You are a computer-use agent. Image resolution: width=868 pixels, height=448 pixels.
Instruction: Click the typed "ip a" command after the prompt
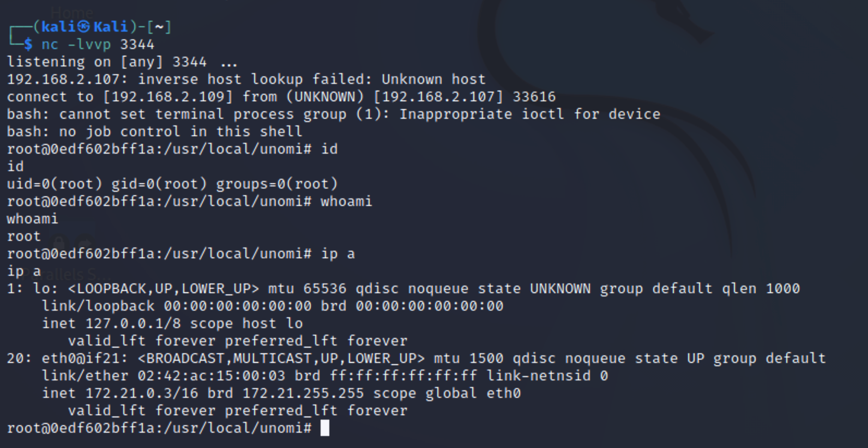click(x=337, y=253)
